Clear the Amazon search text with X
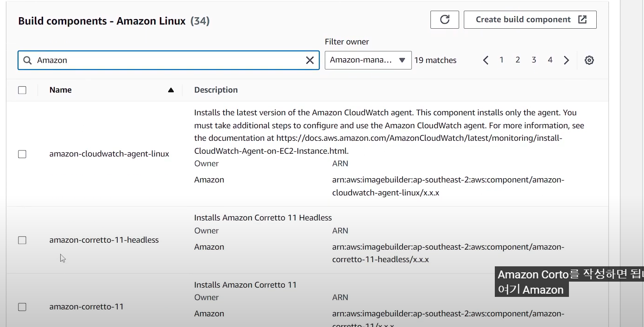Viewport: 644px width, 327px height. (x=310, y=60)
